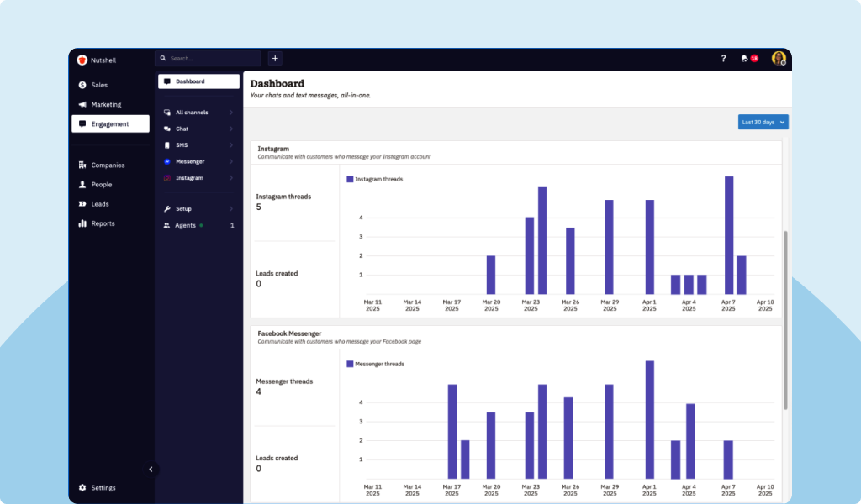Click the Instagram channel icon
This screenshot has width=861, height=504.
click(169, 177)
